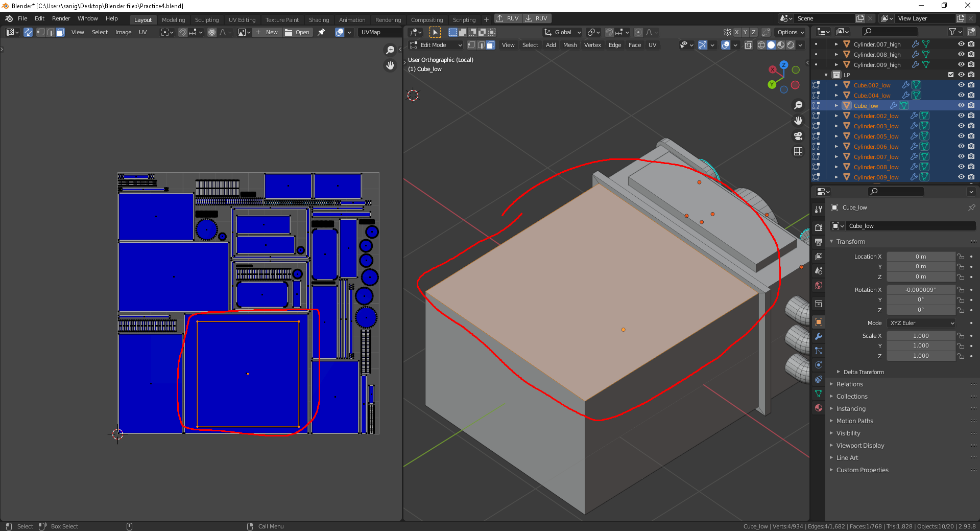Disable Cube_low in renders via camera icon

(x=971, y=105)
